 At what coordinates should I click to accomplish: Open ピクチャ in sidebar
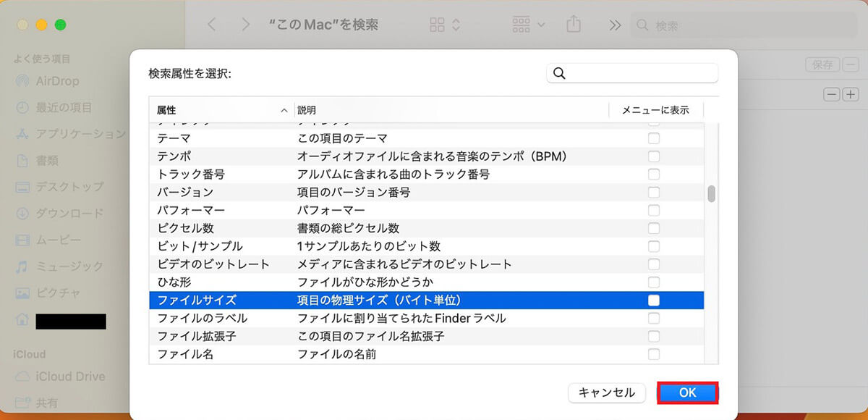point(48,293)
